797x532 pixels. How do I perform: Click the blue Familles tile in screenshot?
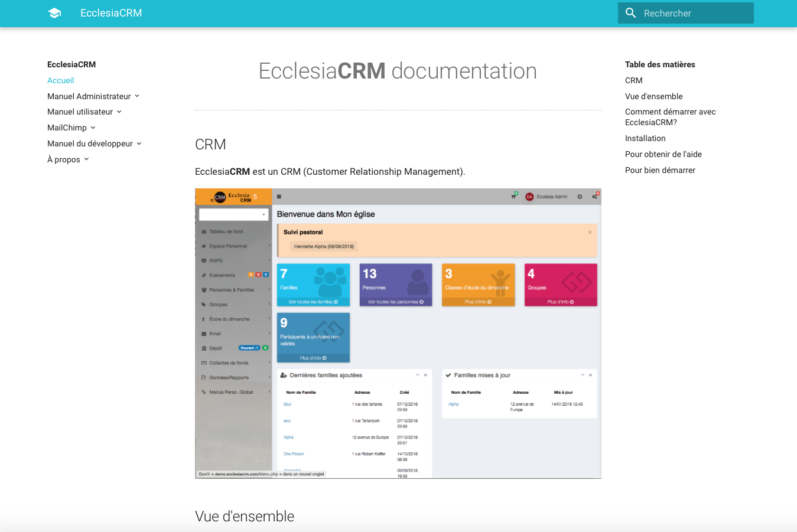point(313,285)
